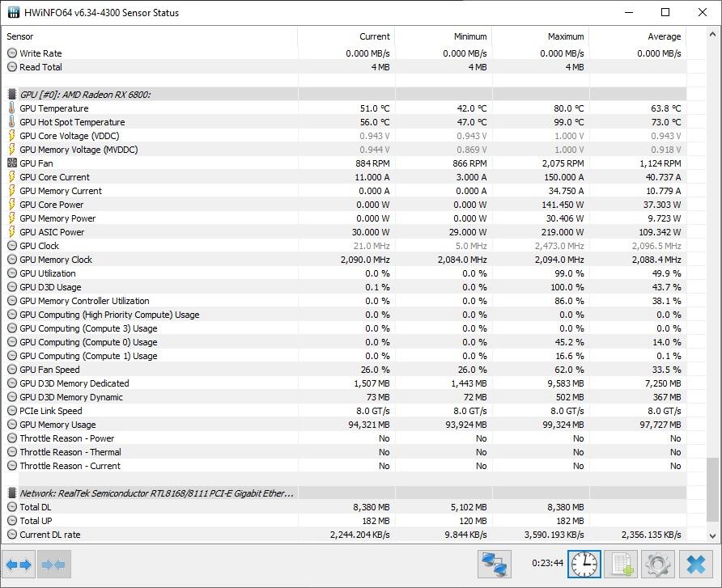
Task: Open sensor settings gear icon
Action: click(658, 564)
